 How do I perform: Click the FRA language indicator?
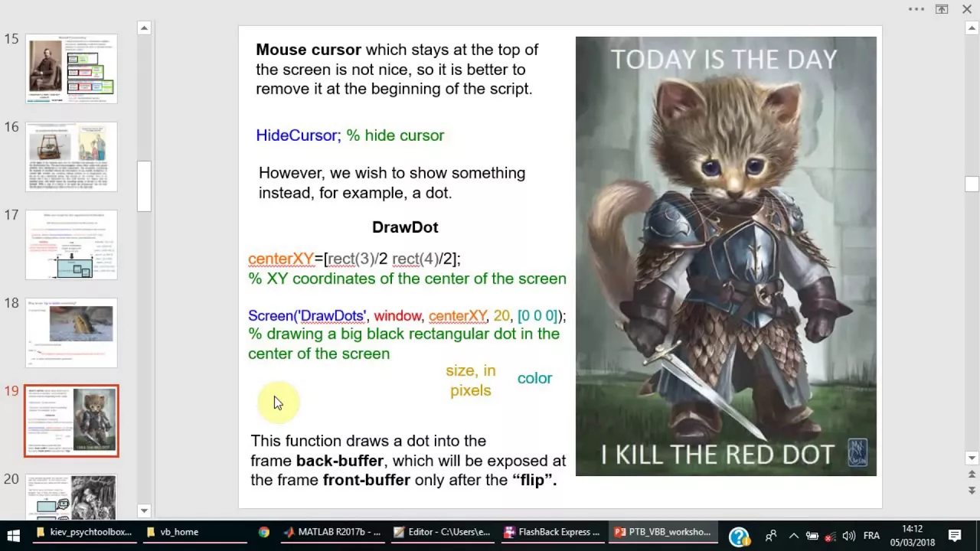click(x=871, y=535)
